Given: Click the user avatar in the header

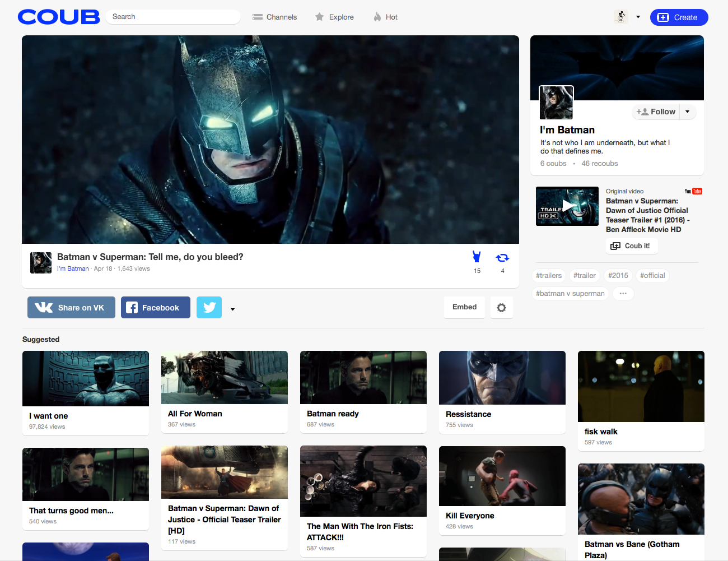Looking at the screenshot, I should (x=620, y=17).
